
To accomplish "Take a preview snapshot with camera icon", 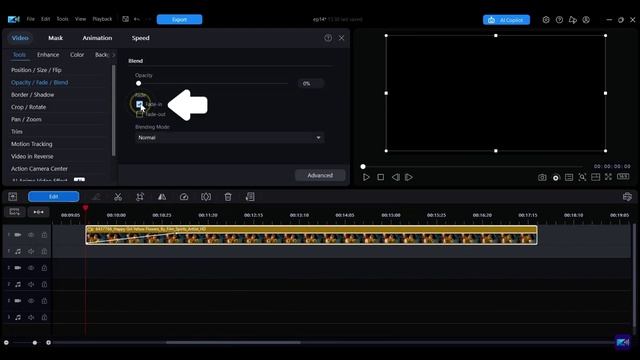I will pos(542,178).
